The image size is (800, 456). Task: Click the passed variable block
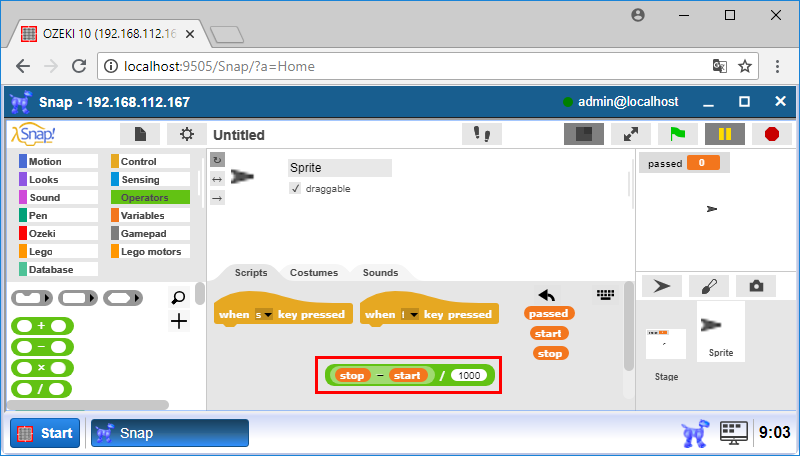click(x=549, y=313)
